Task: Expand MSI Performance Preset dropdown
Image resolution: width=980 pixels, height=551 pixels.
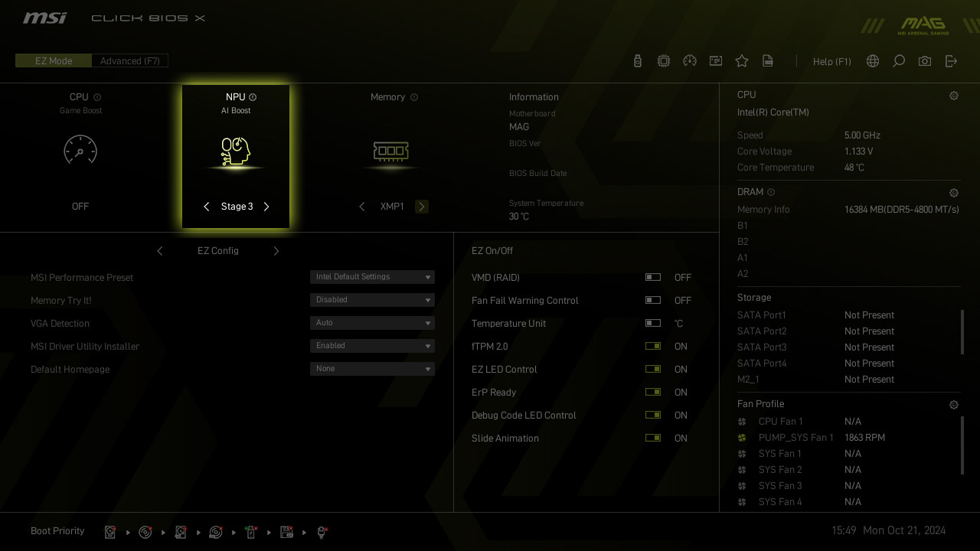Action: (x=372, y=277)
